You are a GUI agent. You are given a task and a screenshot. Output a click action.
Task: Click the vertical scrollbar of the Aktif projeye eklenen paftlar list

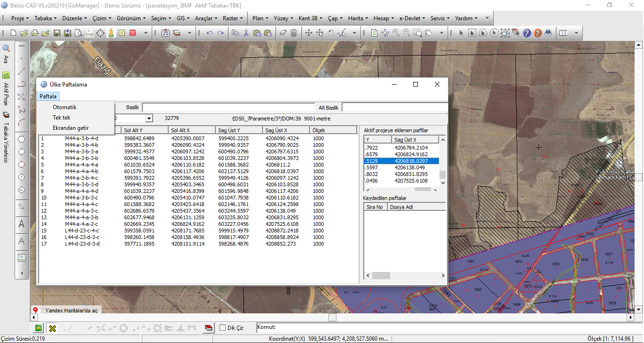pyautogui.click(x=442, y=161)
